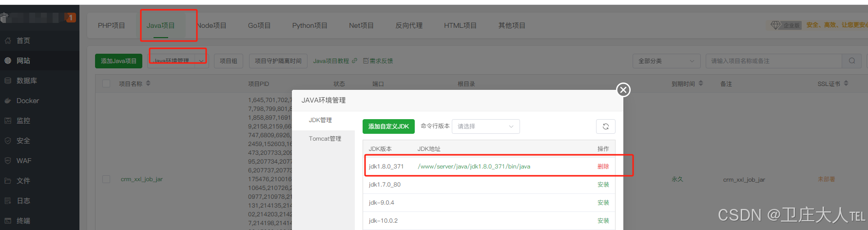Open the 需求反馈 feedback link
This screenshot has height=230, width=868.
pyautogui.click(x=378, y=61)
